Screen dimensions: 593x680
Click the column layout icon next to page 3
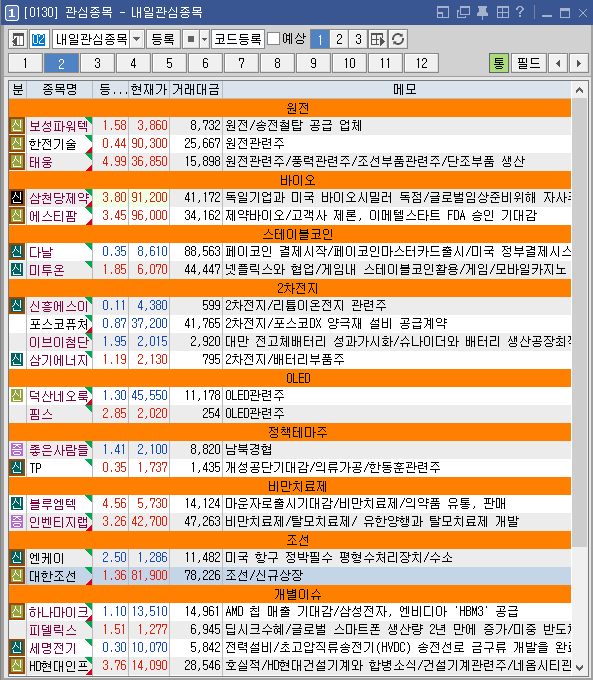tap(378, 39)
